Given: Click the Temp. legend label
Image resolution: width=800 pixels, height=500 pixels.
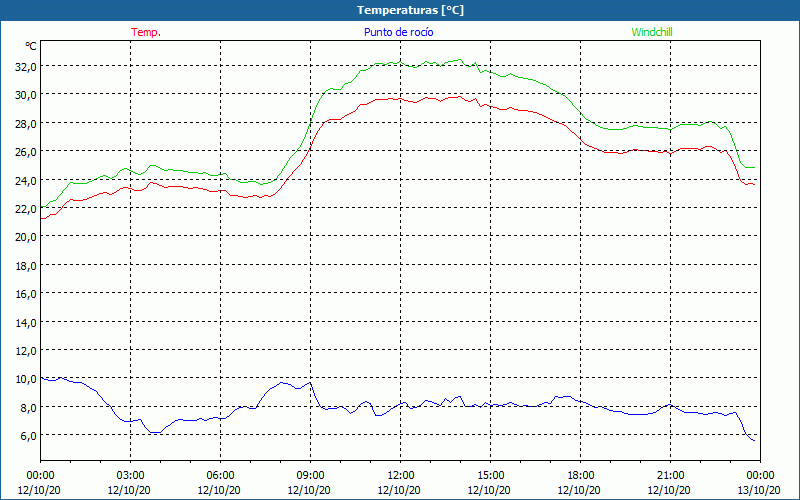Looking at the screenshot, I should pos(146,32).
